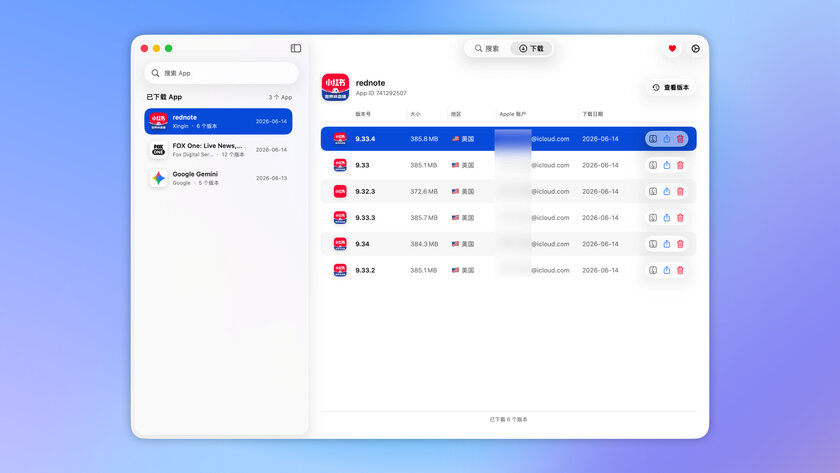Viewport: 840px width, 473px height.
Task: Select the version 9.34 row
Action: [508, 244]
